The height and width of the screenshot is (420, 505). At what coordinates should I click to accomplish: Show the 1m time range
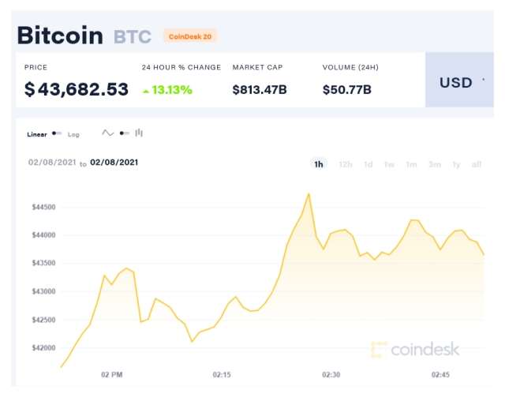pos(411,164)
